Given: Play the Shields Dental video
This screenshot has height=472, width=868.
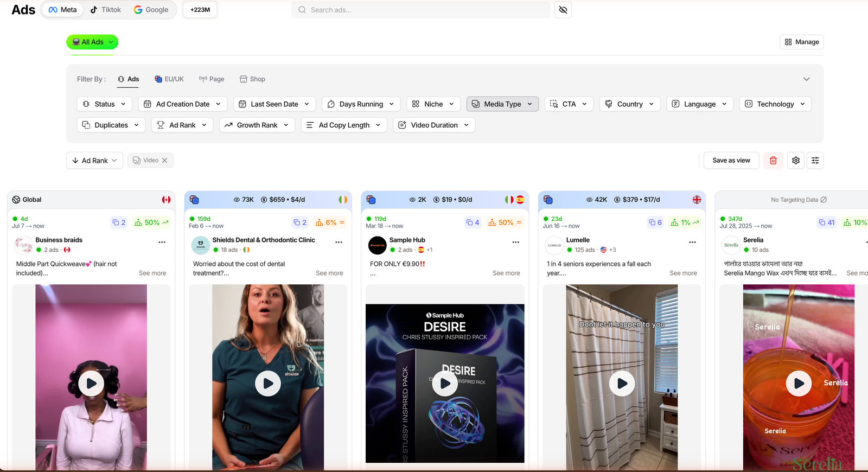Looking at the screenshot, I should coord(268,384).
